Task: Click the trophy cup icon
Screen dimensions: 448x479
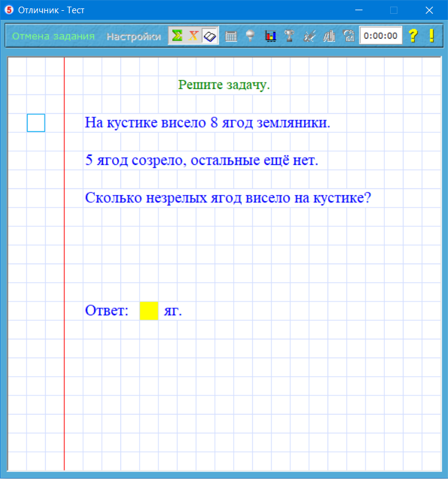Action: 289,36
